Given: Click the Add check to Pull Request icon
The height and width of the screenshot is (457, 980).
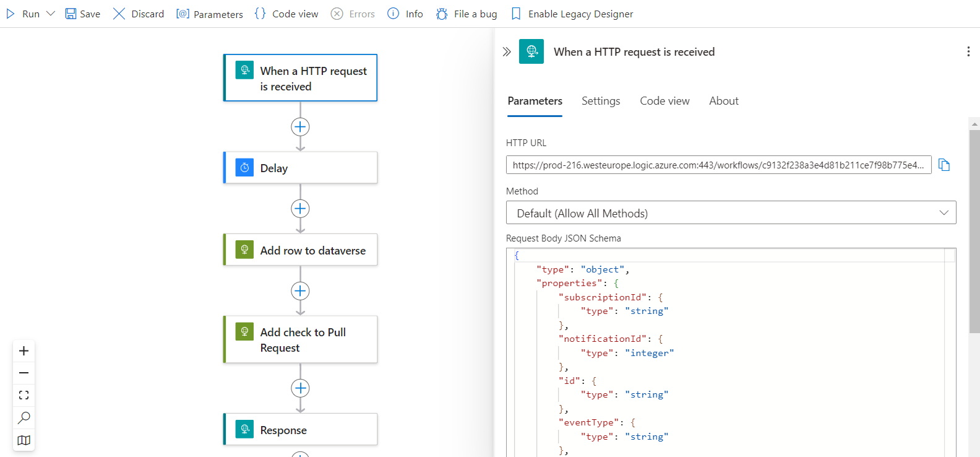Looking at the screenshot, I should click(245, 331).
